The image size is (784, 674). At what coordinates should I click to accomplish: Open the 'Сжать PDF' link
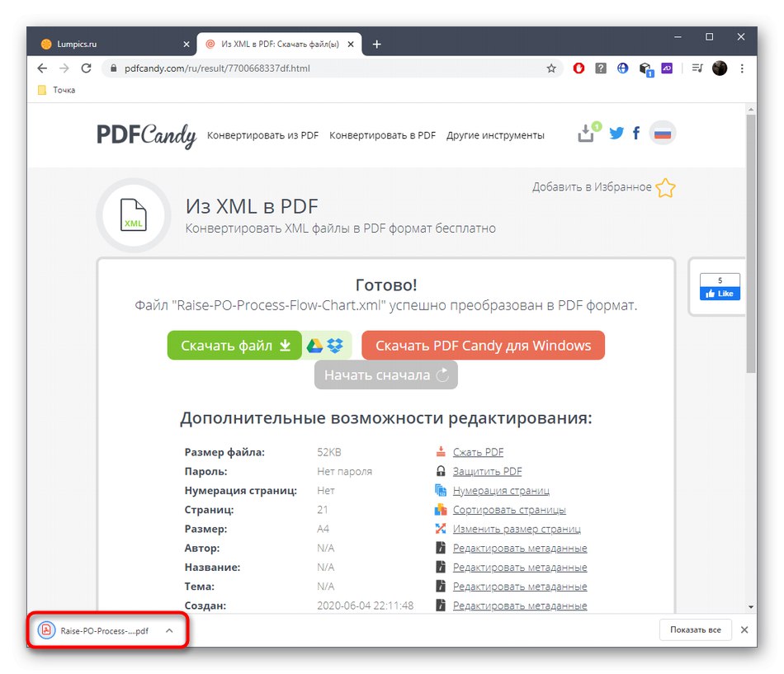tap(478, 452)
